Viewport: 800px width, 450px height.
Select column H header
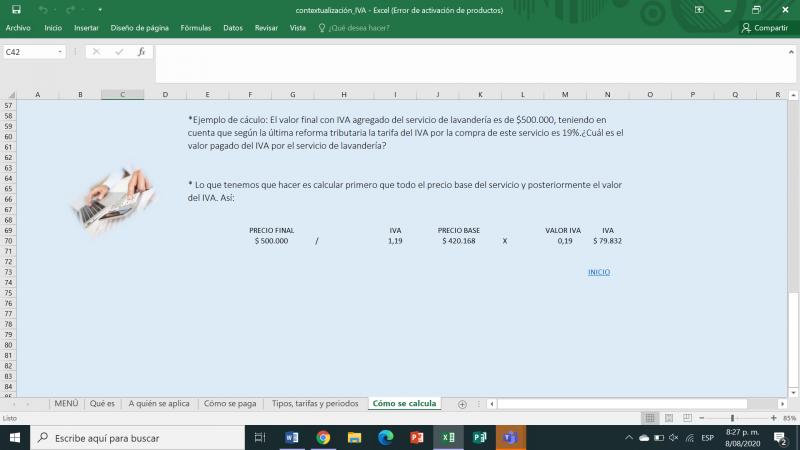coord(344,94)
